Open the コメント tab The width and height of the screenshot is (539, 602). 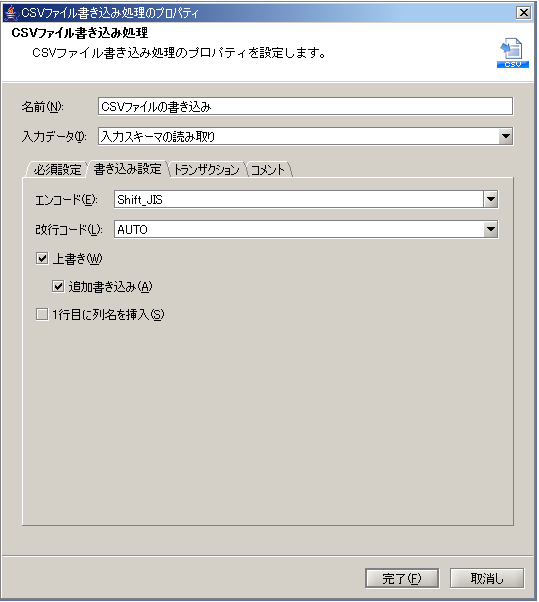tap(268, 169)
